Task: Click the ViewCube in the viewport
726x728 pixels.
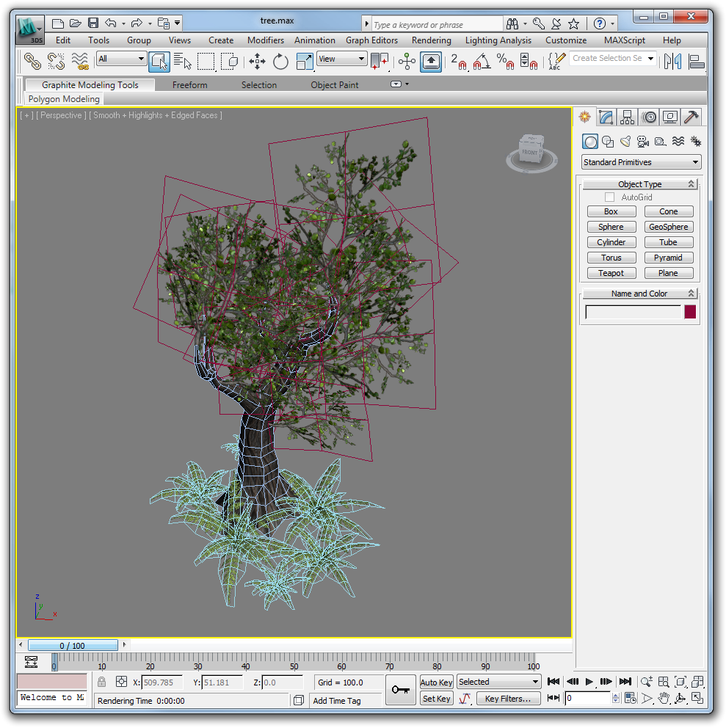Action: pyautogui.click(x=529, y=151)
